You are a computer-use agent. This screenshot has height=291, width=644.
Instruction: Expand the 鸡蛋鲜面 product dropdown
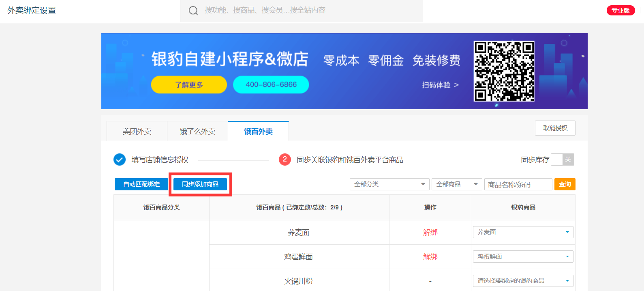523,257
